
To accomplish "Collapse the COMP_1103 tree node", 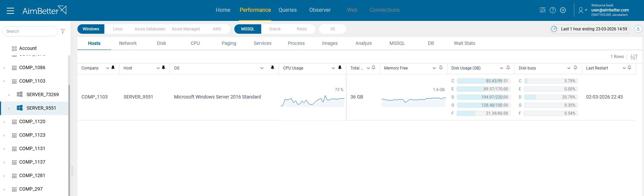I will tap(4, 81).
